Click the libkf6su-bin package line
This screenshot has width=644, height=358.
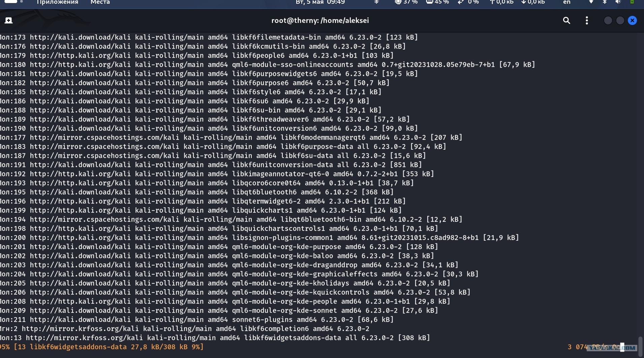point(191,110)
